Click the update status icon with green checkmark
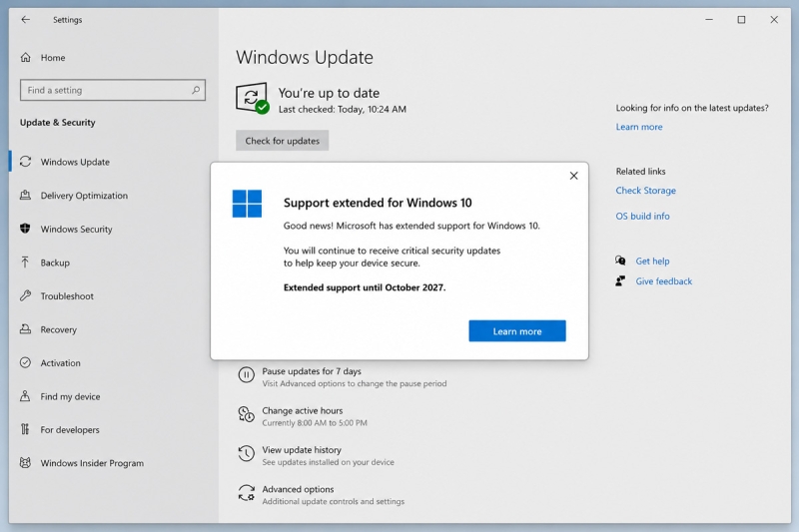Viewport: 799px width, 532px height. click(253, 98)
